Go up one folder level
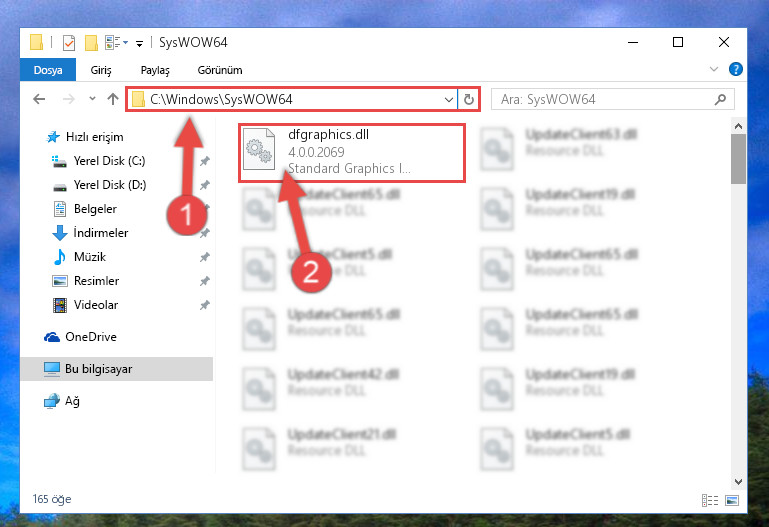This screenshot has width=769, height=527. click(113, 99)
